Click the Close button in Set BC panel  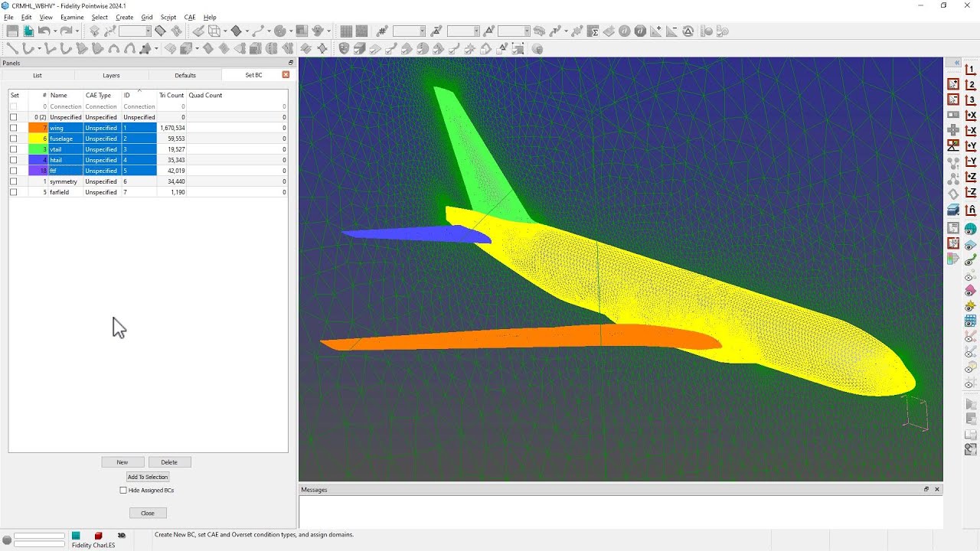pyautogui.click(x=148, y=513)
